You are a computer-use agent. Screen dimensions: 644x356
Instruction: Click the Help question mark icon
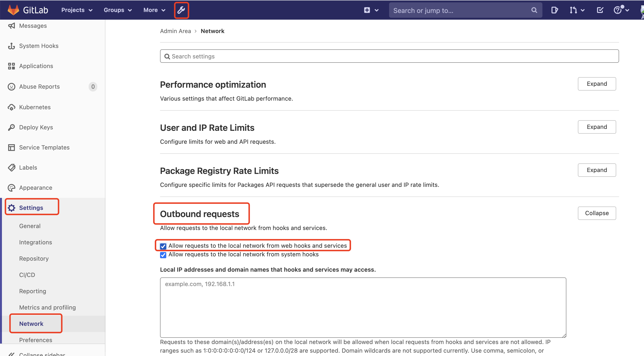tap(617, 10)
